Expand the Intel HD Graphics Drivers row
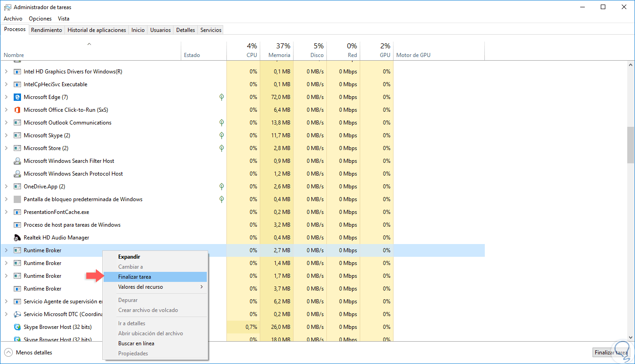635x364 pixels. [x=6, y=72]
